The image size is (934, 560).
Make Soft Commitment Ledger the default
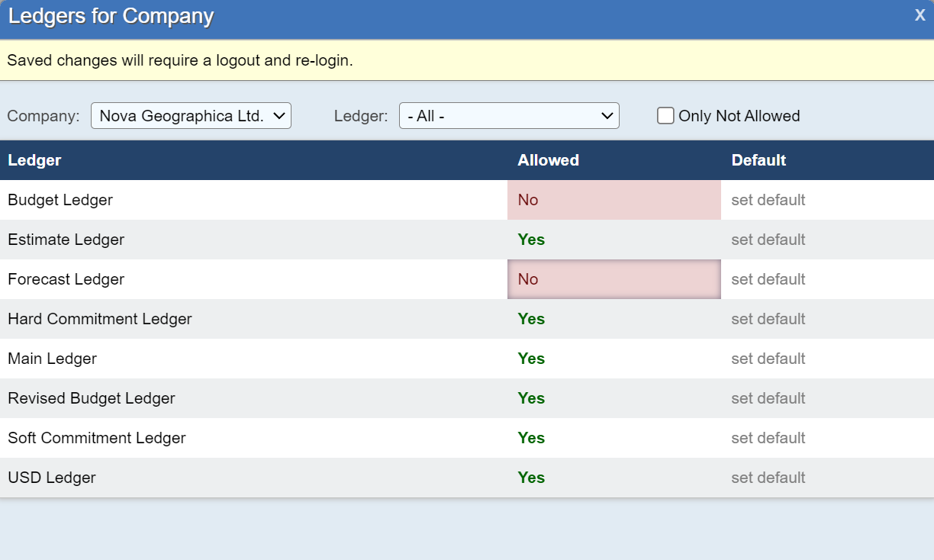coord(768,438)
